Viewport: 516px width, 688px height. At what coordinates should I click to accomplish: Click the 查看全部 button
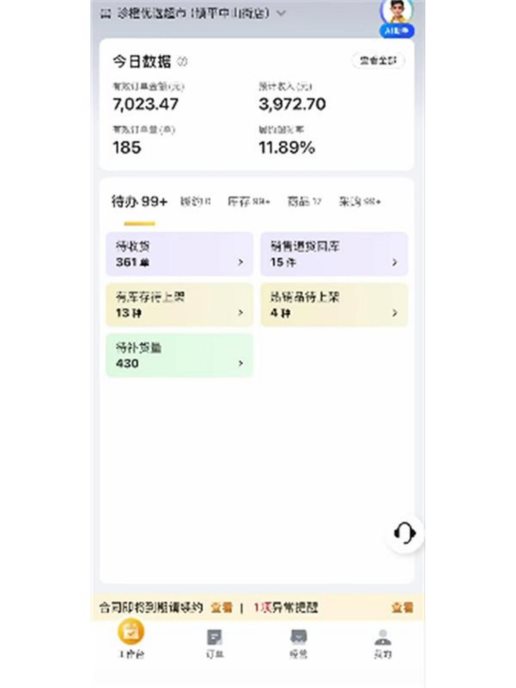point(378,61)
